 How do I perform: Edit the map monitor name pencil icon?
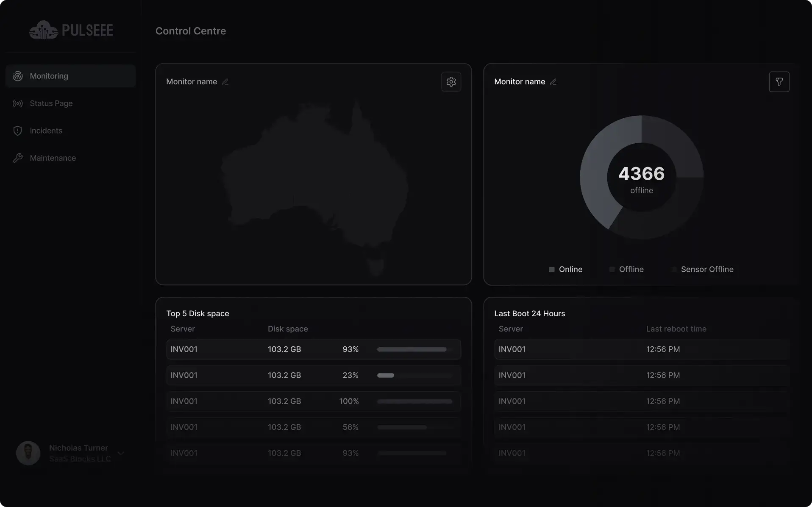coord(225,82)
